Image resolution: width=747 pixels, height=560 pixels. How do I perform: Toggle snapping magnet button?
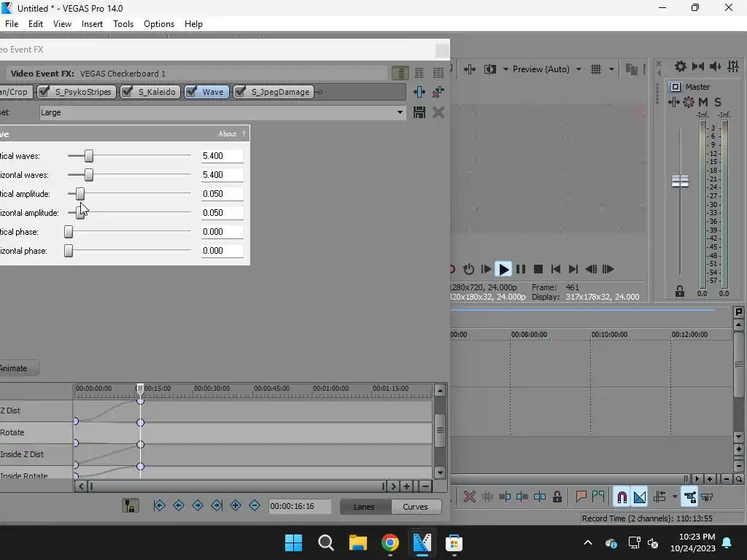click(622, 497)
